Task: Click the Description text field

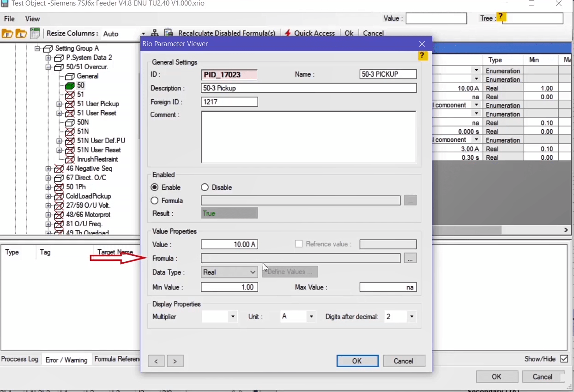Action: (308, 88)
